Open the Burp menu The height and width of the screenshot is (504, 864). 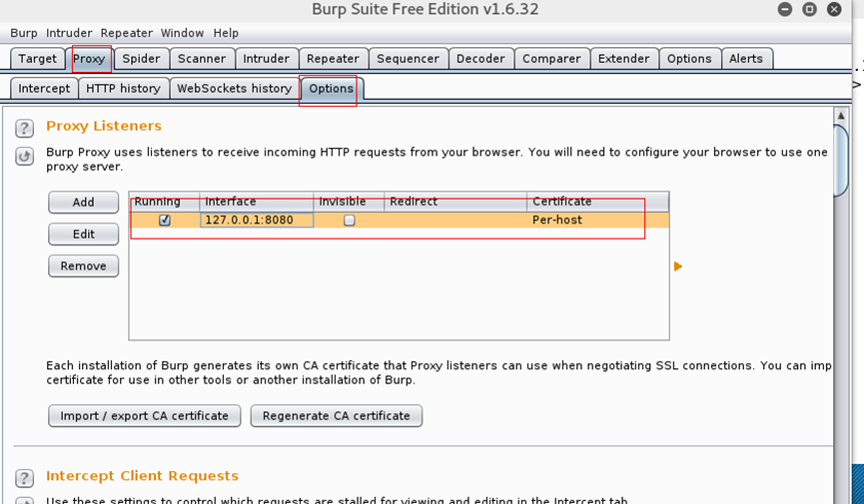24,33
